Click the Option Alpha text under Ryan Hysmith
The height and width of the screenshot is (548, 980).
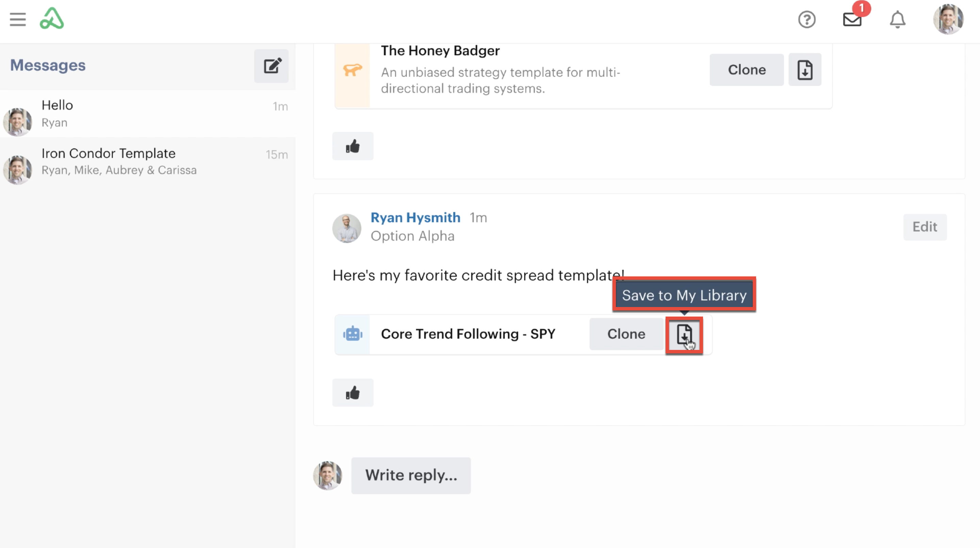click(412, 236)
